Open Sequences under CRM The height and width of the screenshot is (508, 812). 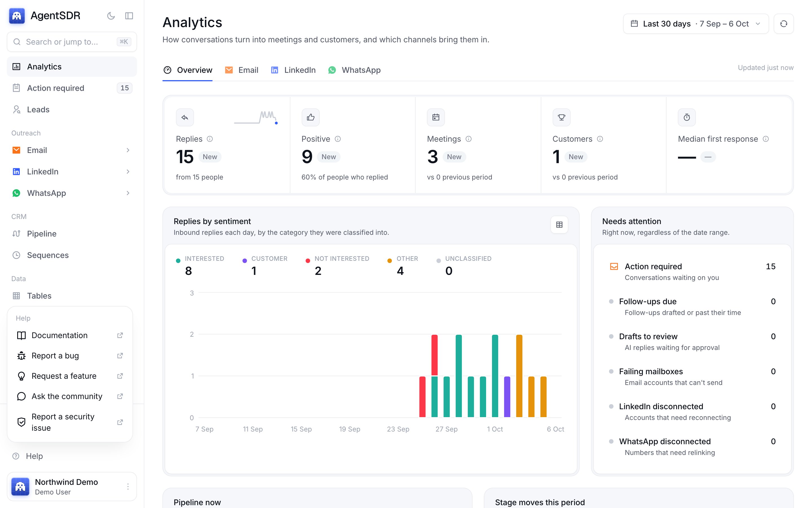click(x=72, y=255)
